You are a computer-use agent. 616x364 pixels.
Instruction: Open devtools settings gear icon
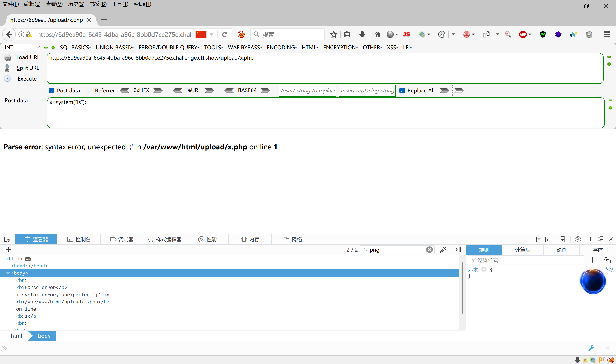pos(578,239)
